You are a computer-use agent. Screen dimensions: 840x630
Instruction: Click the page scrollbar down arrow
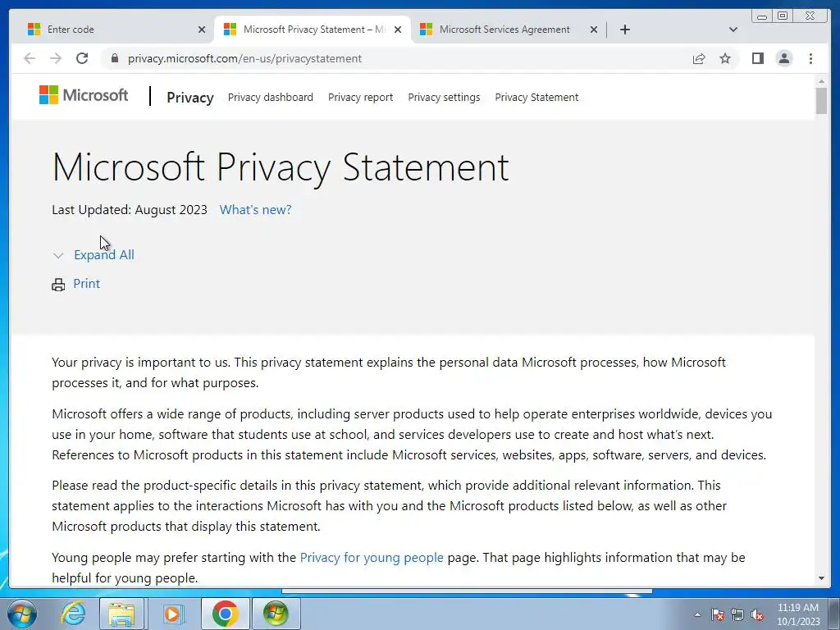pyautogui.click(x=821, y=578)
